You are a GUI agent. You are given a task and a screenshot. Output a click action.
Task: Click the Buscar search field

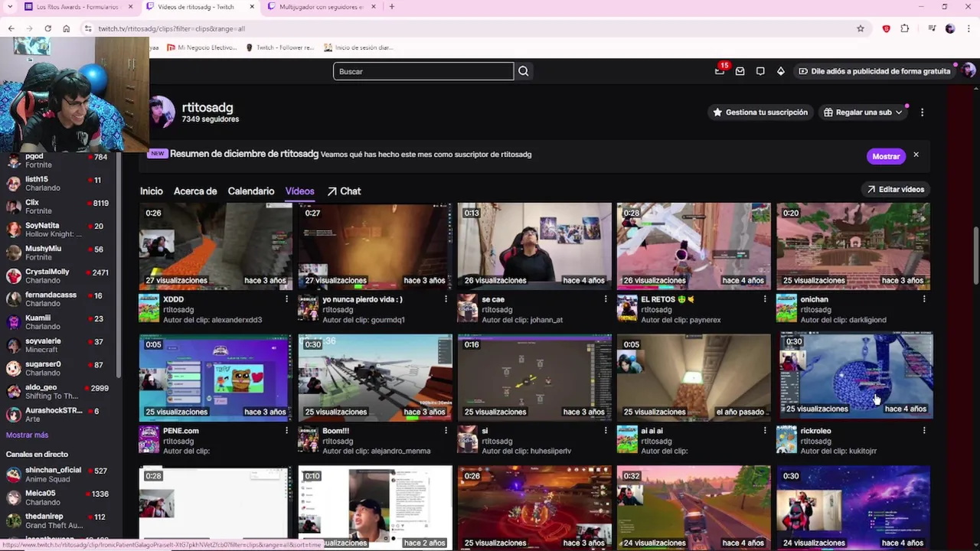(x=423, y=71)
